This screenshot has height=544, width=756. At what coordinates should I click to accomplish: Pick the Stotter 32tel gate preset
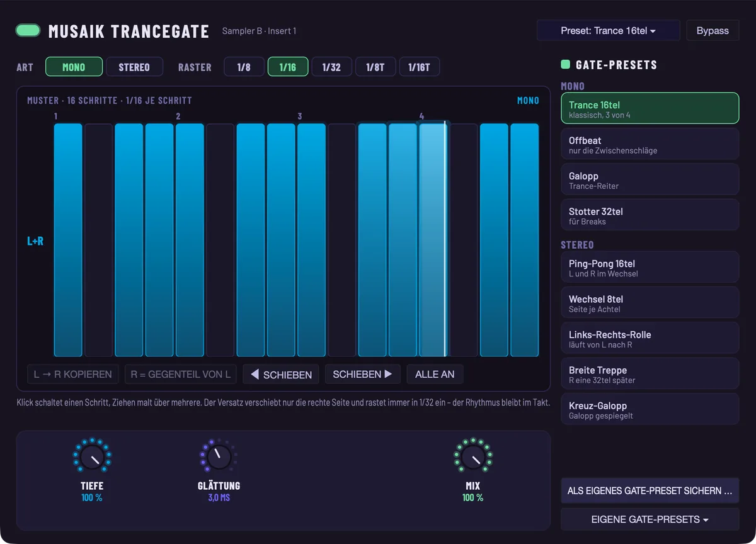tap(650, 215)
